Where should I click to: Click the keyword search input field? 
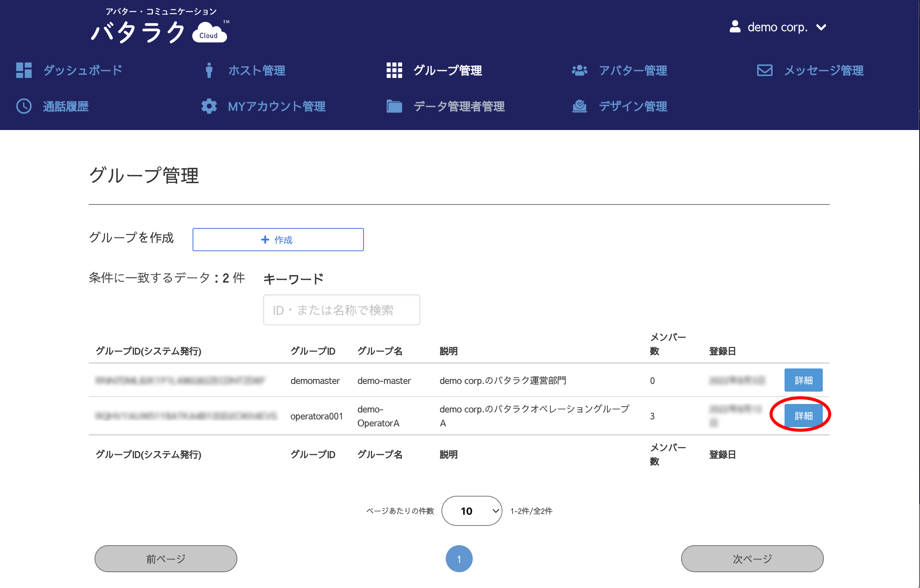tap(341, 310)
